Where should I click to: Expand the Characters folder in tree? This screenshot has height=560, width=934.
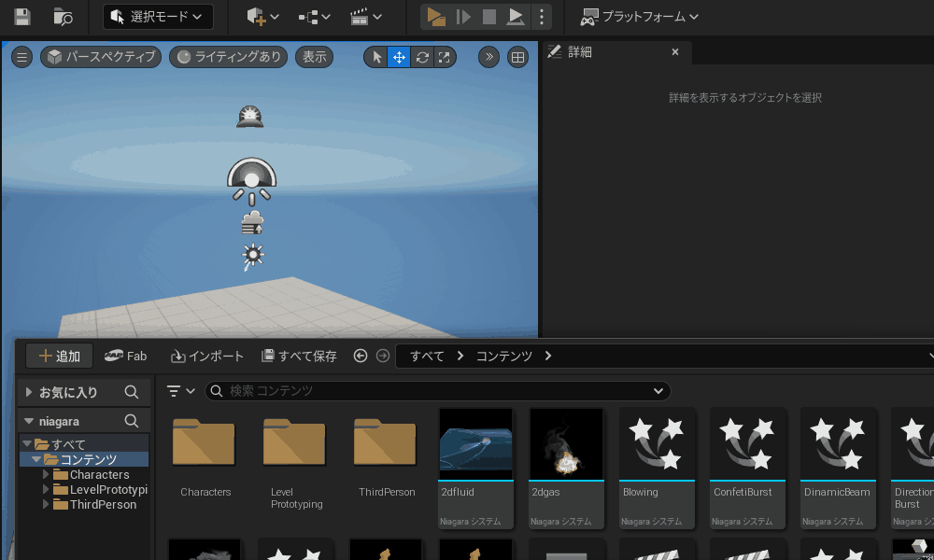[46, 475]
